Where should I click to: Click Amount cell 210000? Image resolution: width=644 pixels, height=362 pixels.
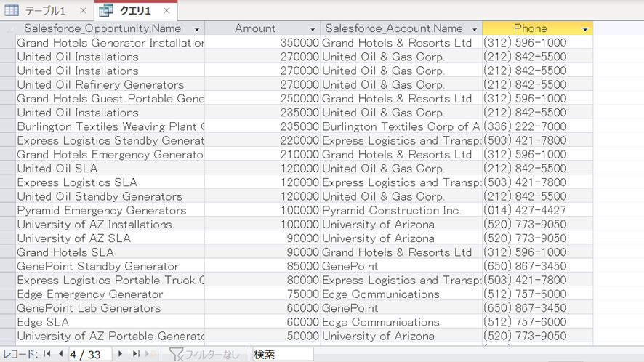[x=262, y=155]
